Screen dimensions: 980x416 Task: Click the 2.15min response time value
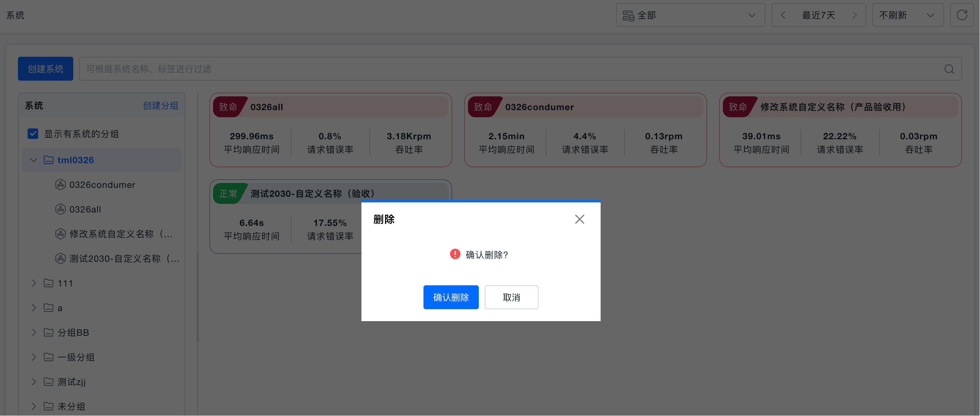(506, 136)
